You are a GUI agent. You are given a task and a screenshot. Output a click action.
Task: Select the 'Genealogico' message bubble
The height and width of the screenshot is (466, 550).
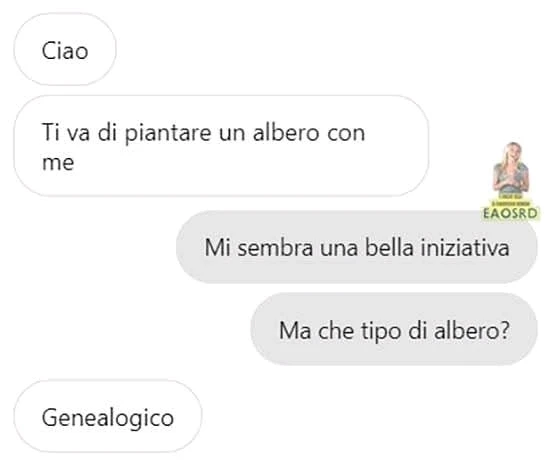click(x=108, y=417)
